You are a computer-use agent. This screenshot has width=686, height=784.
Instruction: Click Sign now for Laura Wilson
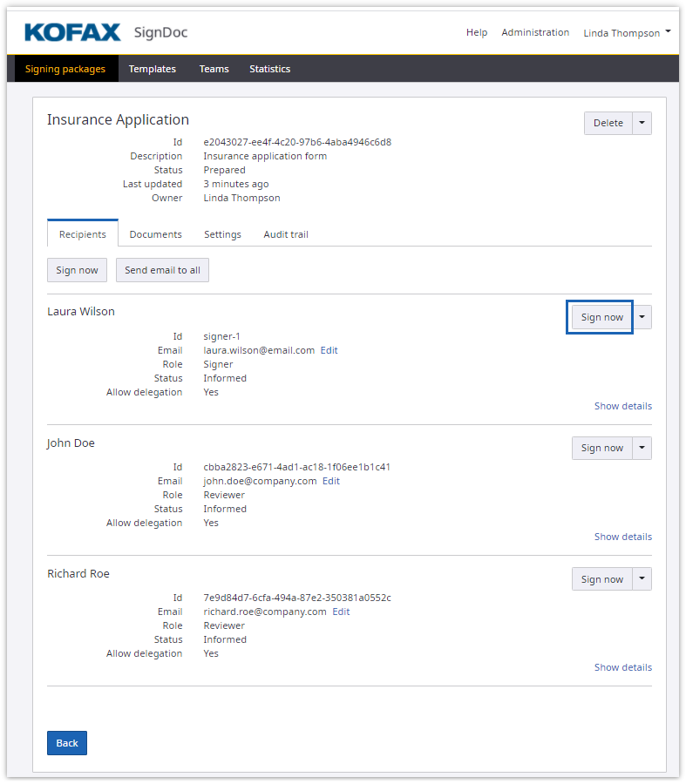pyautogui.click(x=601, y=317)
